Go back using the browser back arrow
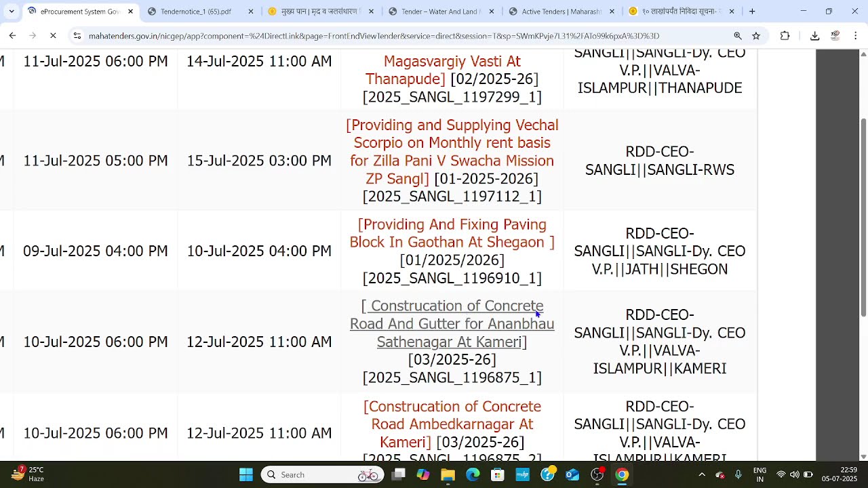Viewport: 868px width, 488px height. point(12,36)
